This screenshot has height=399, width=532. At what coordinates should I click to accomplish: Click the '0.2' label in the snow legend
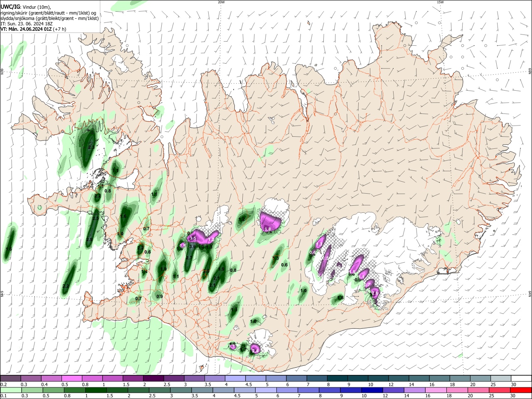[3, 384]
